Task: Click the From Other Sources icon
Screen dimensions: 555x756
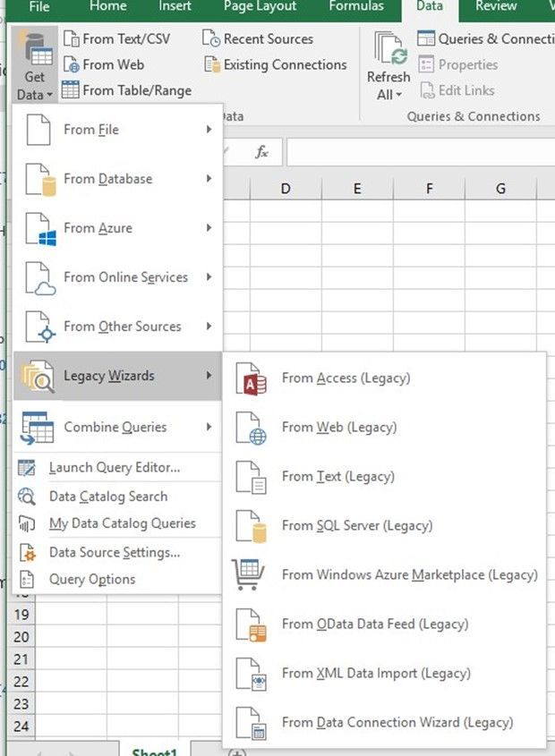Action: tap(40, 327)
